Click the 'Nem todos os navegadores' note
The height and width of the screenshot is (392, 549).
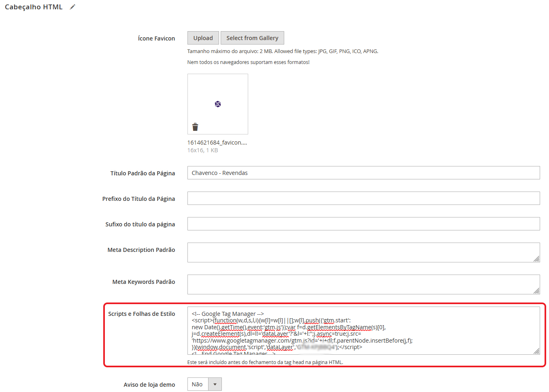248,62
